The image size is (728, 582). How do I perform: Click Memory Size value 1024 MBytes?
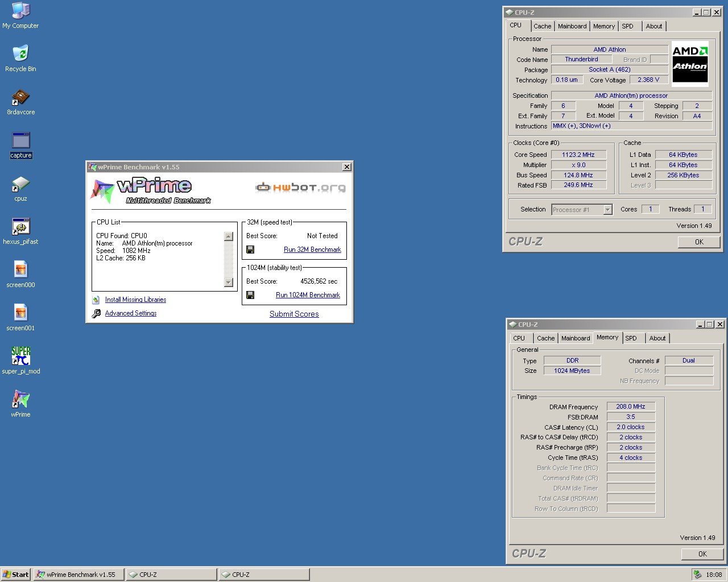tap(572, 371)
